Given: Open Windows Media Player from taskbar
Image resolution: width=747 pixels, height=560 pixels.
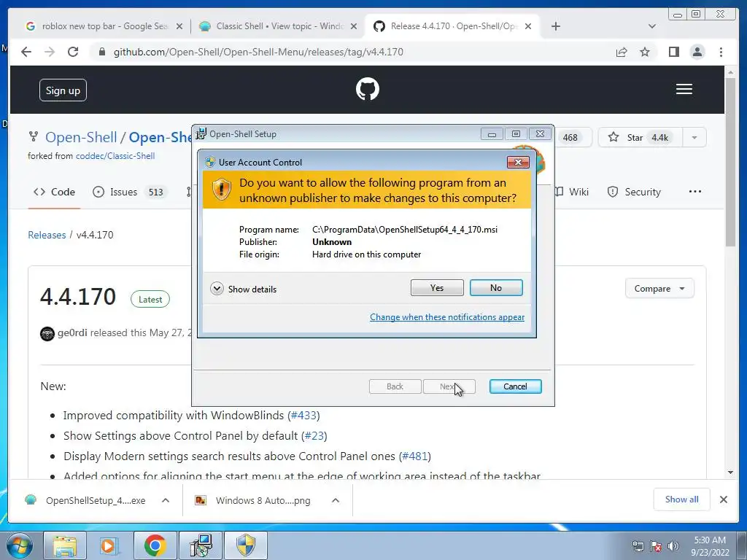Looking at the screenshot, I should click(x=109, y=545).
